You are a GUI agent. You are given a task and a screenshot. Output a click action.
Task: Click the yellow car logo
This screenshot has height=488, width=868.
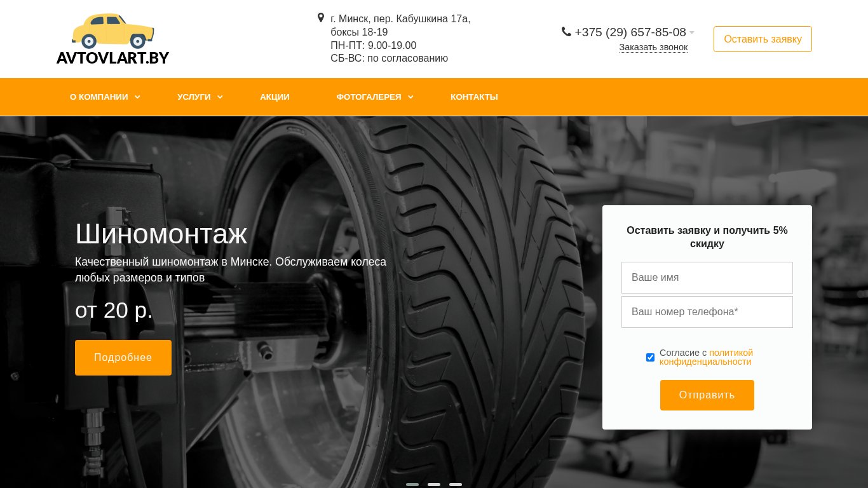(113, 30)
